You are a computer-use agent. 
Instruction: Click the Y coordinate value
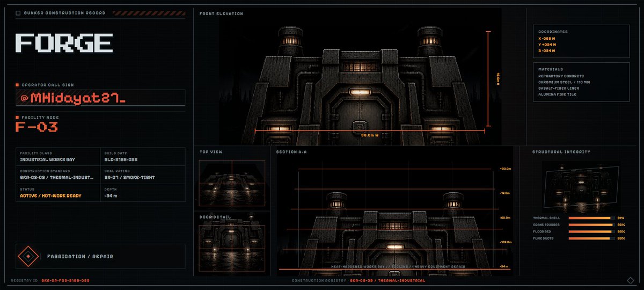[547, 45]
